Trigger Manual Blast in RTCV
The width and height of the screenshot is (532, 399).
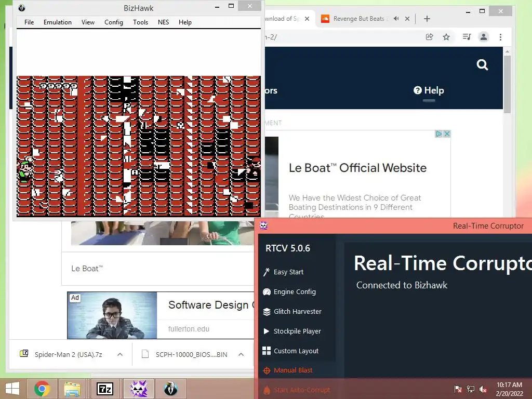(x=293, y=370)
